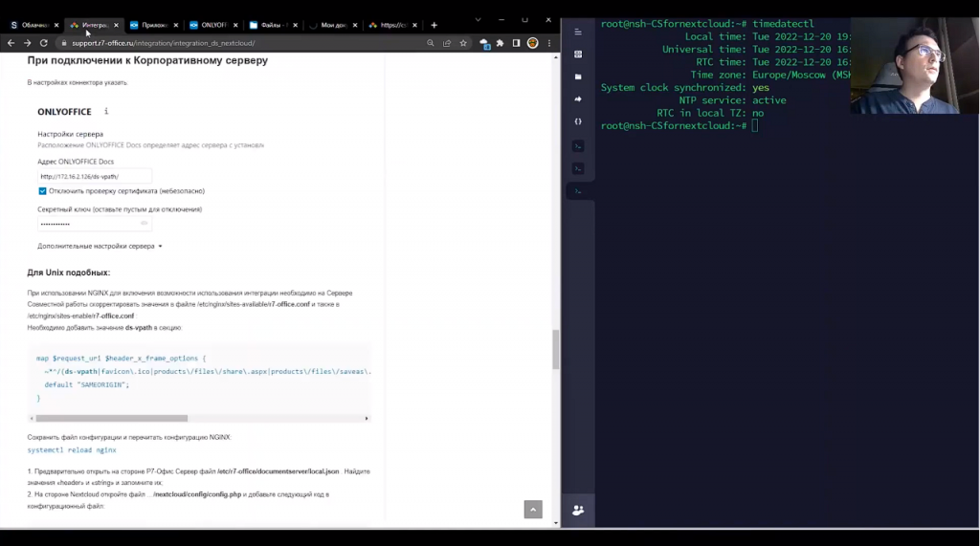Click the page scrollbar up arrow
The image size is (980, 546).
pyautogui.click(x=556, y=57)
